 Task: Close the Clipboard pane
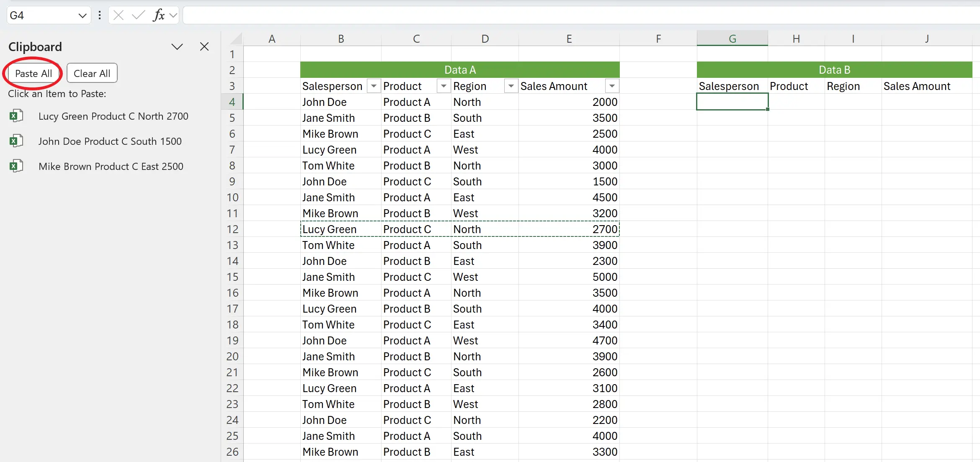tap(204, 46)
